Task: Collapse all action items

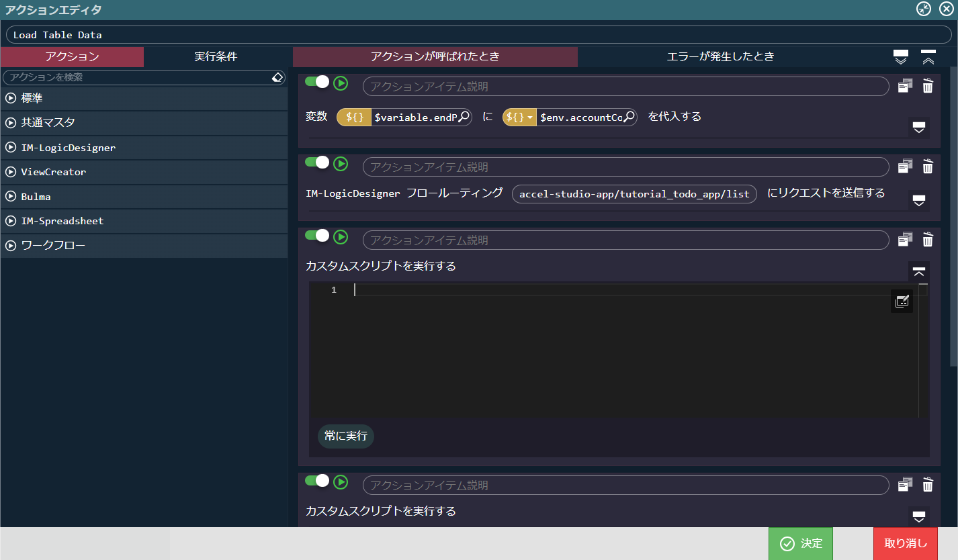Action: (928, 57)
